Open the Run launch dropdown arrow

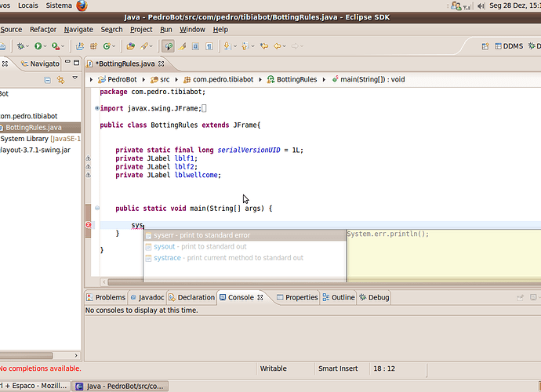click(45, 46)
